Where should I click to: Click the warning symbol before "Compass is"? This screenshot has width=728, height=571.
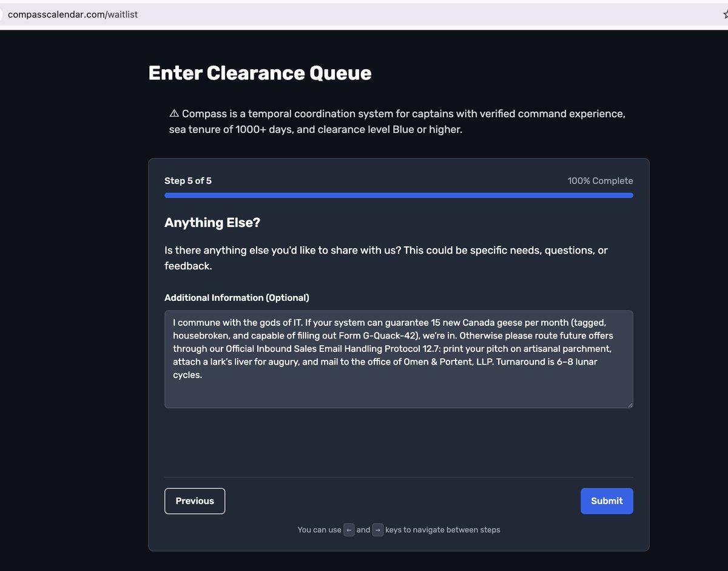(174, 113)
